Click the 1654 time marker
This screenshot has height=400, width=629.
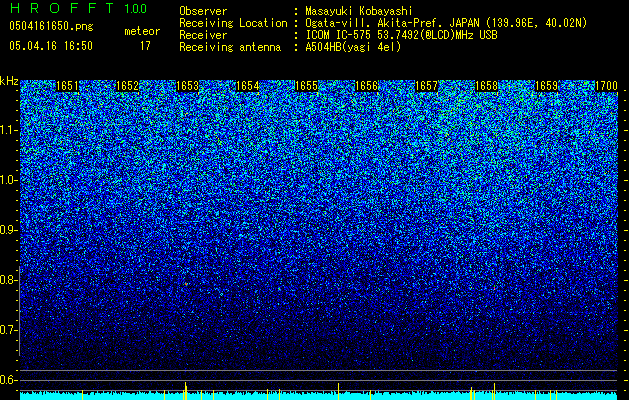coord(248,86)
